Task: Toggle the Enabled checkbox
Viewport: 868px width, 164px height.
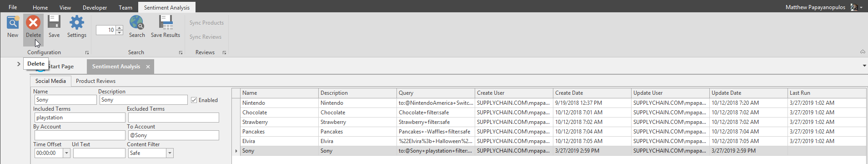Action: tap(194, 100)
